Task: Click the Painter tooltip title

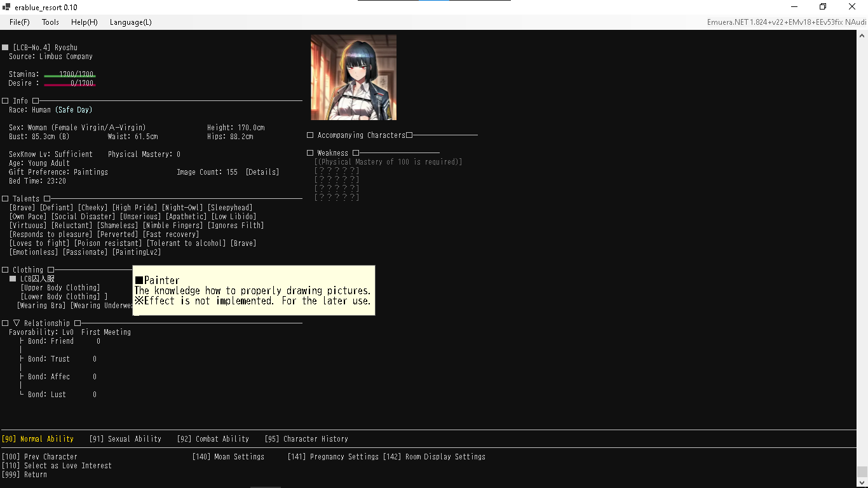Action: (157, 280)
